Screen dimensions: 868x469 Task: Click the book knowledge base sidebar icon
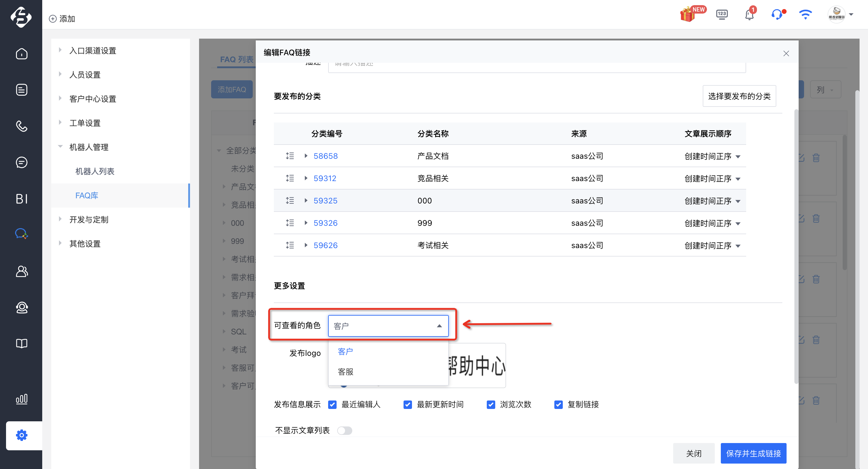click(x=22, y=343)
